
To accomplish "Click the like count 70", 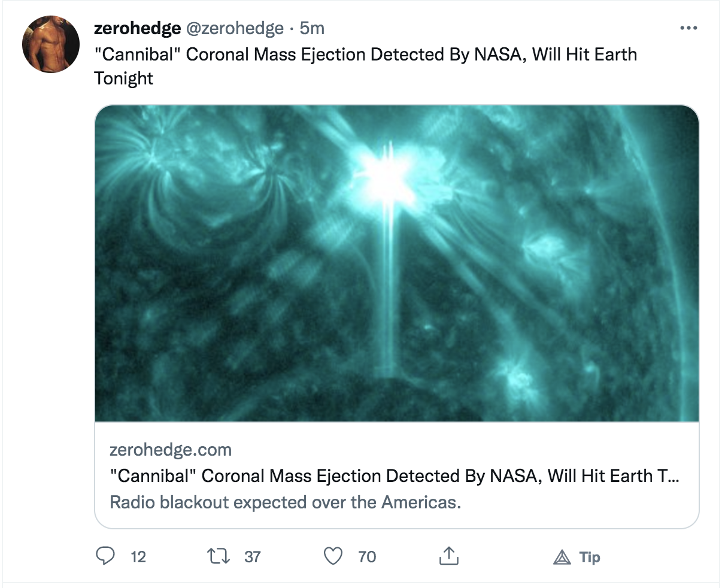I will 367,557.
